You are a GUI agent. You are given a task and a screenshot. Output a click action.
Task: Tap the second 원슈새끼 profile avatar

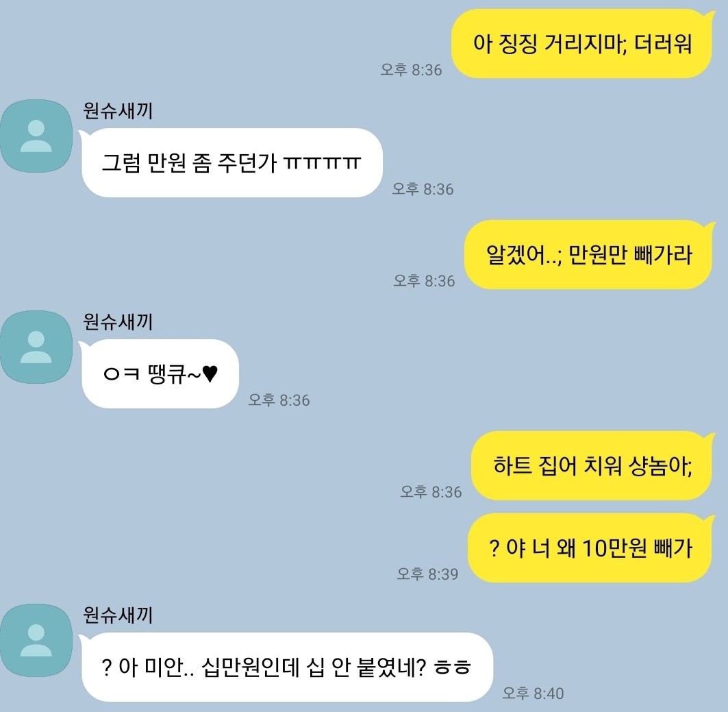(x=36, y=347)
